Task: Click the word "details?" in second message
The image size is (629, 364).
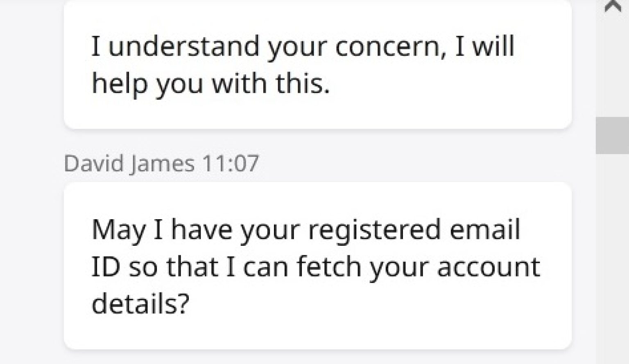Action: click(x=140, y=303)
